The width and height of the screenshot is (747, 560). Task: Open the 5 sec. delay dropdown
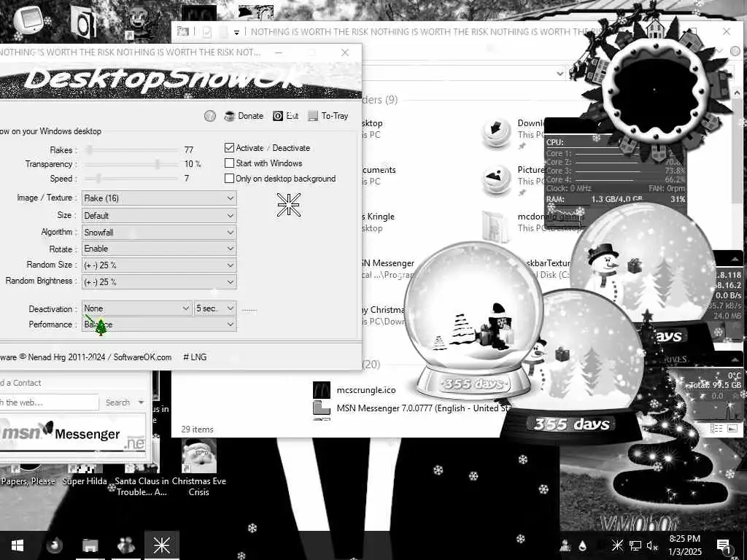(215, 308)
